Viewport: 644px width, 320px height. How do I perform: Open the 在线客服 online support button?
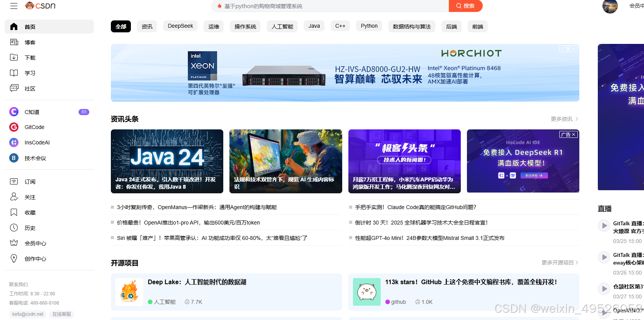[62, 314]
